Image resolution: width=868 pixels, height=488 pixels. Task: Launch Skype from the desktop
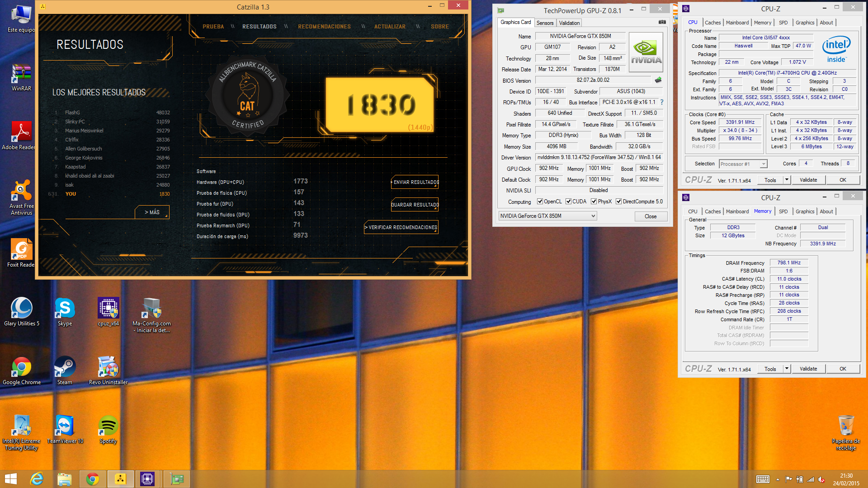pyautogui.click(x=65, y=312)
